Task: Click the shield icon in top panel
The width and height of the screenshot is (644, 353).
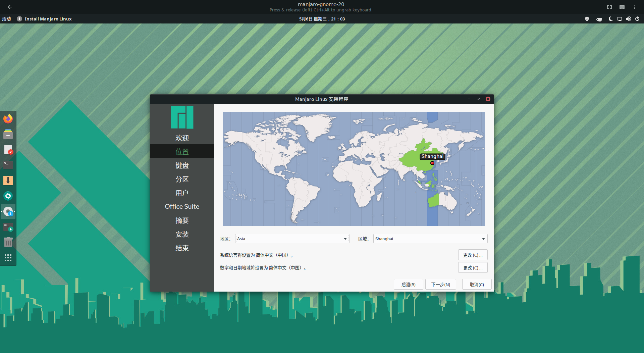Action: coord(587,19)
